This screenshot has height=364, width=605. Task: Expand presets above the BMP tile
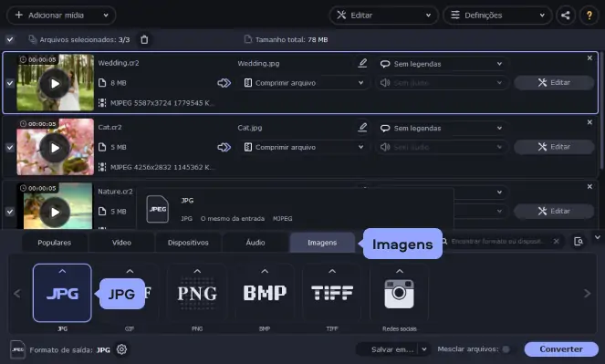point(265,271)
